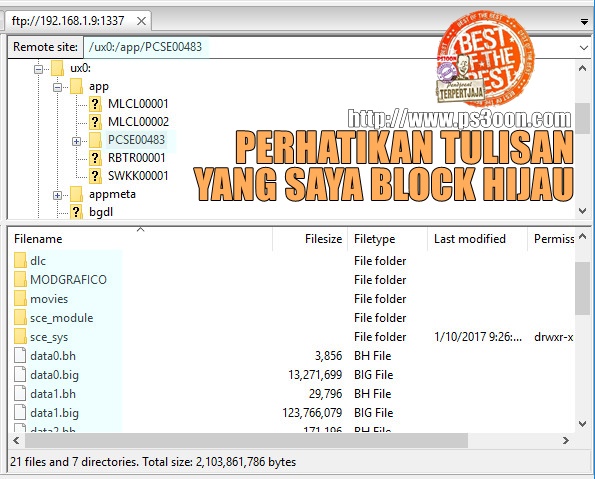
Task: Click the MLCL00001 unknown folder icon
Action: (95, 104)
